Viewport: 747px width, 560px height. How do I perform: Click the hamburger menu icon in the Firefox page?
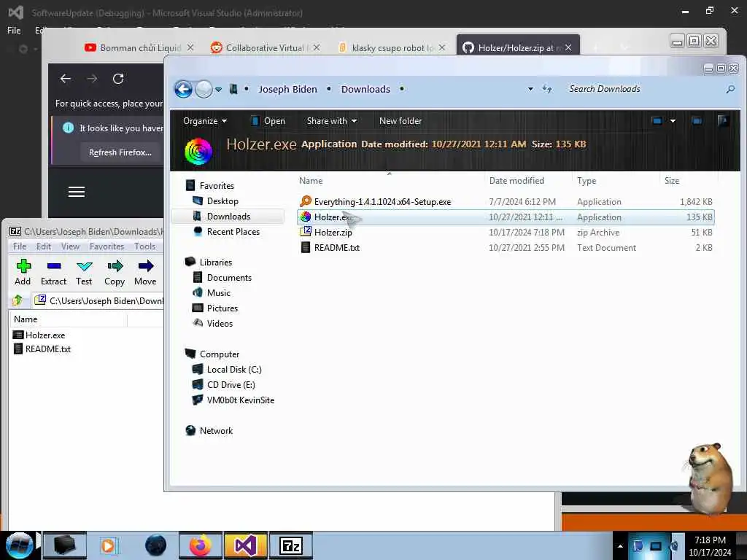[x=76, y=192]
